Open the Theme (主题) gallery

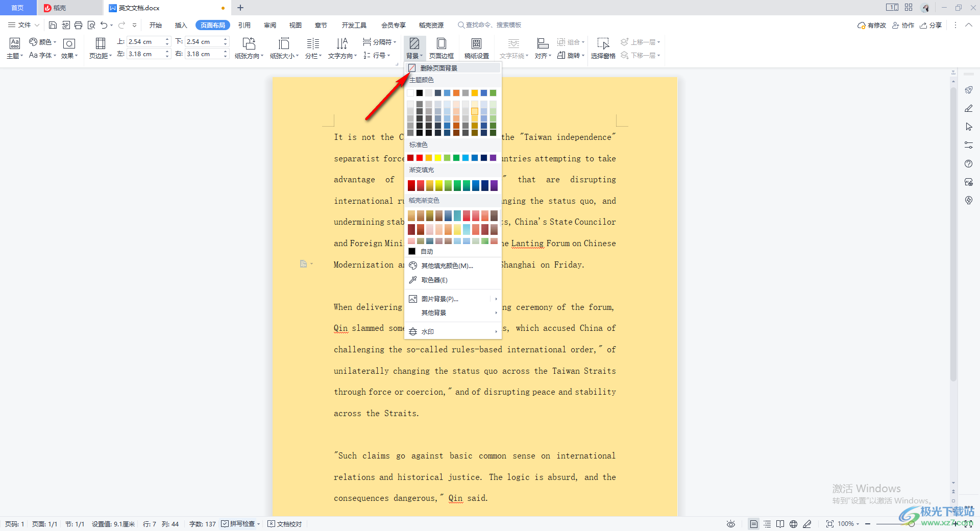[15, 48]
